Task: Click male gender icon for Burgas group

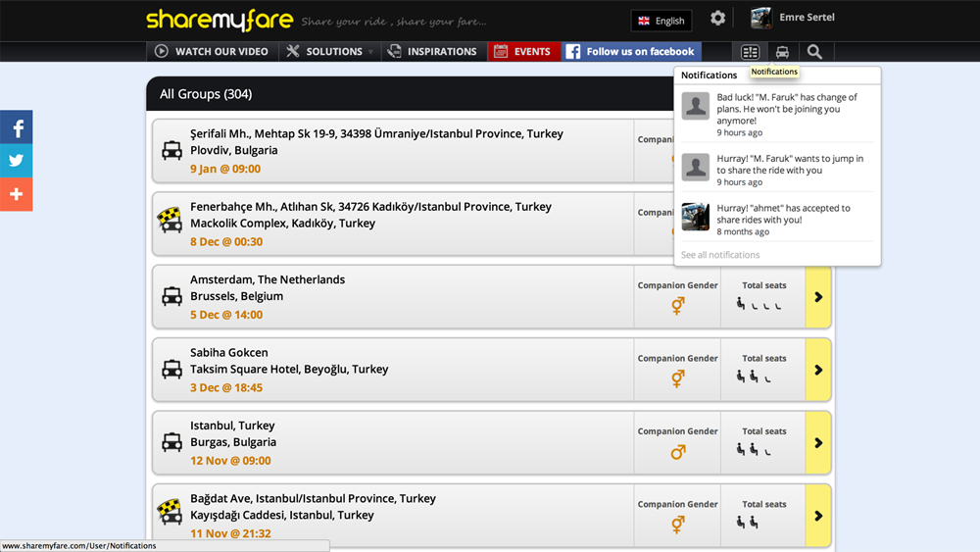Action: (678, 451)
